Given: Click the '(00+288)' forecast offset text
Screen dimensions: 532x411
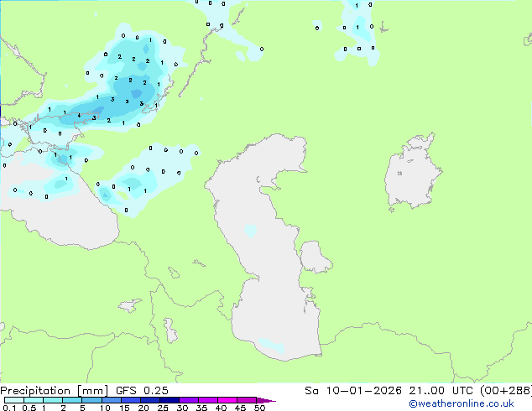Looking at the screenshot, I should tap(505, 391).
